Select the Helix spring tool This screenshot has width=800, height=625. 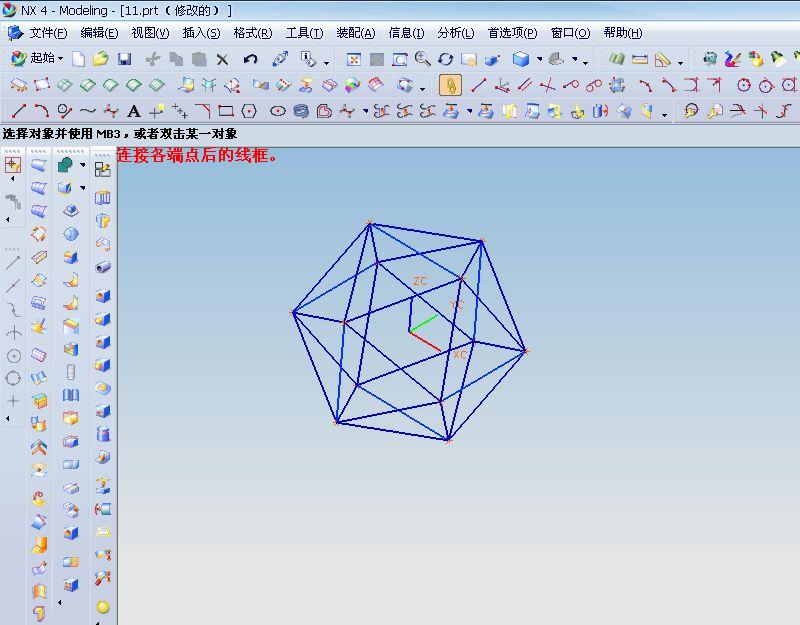coord(301,111)
